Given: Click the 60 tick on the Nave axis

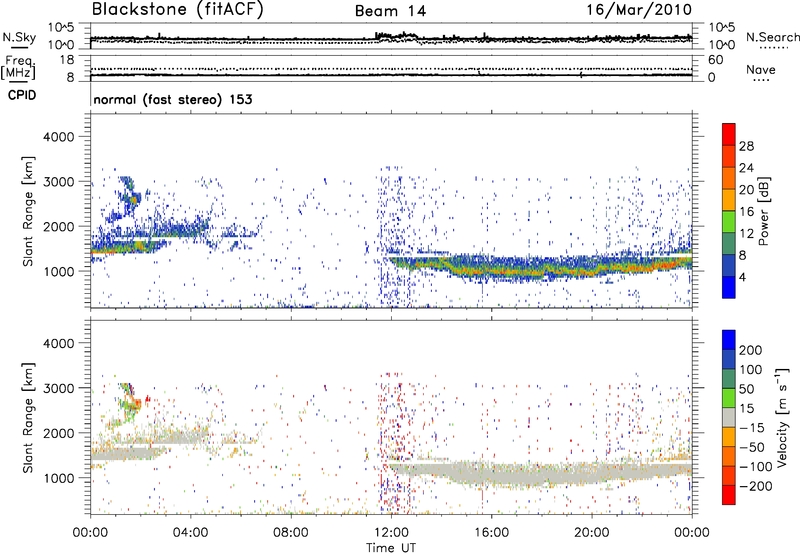Looking at the screenshot, I should coord(715,60).
